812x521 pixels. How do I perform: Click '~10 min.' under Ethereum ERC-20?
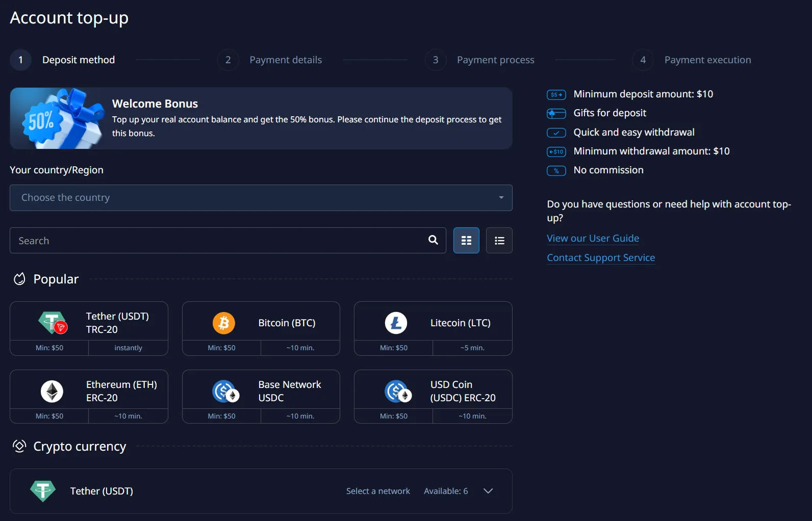(x=128, y=416)
